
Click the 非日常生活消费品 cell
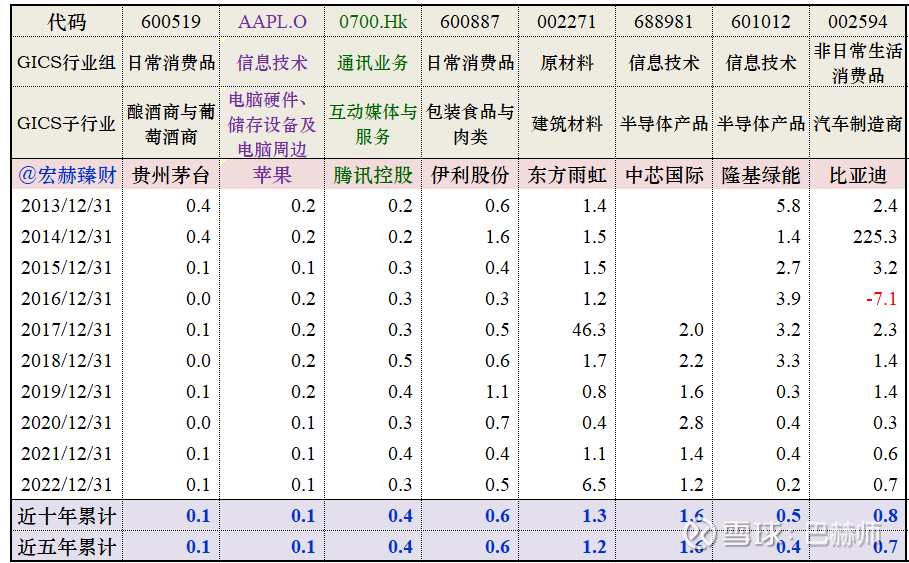click(857, 63)
